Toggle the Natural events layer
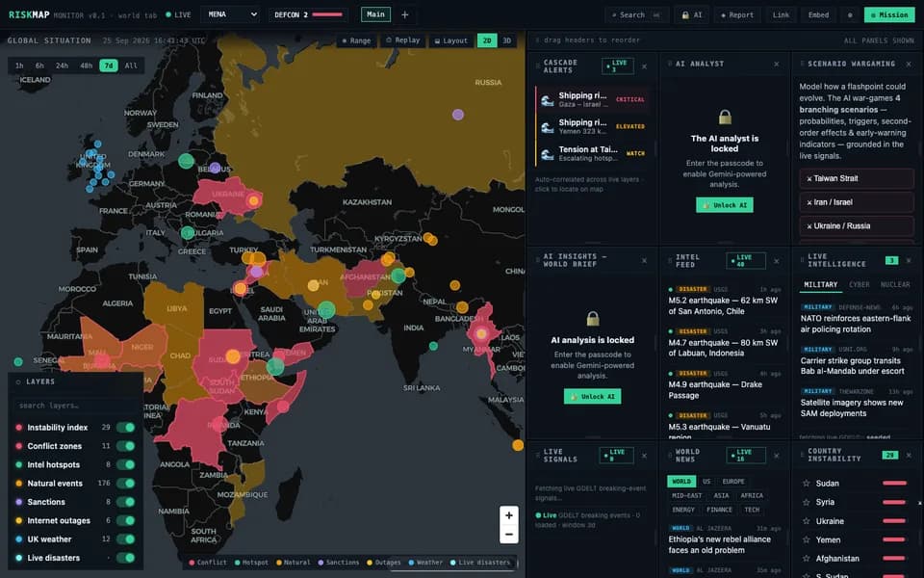This screenshot has width=924, height=578. [125, 483]
